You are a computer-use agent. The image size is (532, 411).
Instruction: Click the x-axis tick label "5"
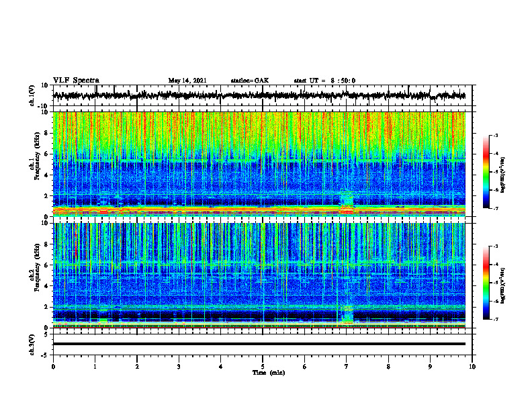point(263,367)
